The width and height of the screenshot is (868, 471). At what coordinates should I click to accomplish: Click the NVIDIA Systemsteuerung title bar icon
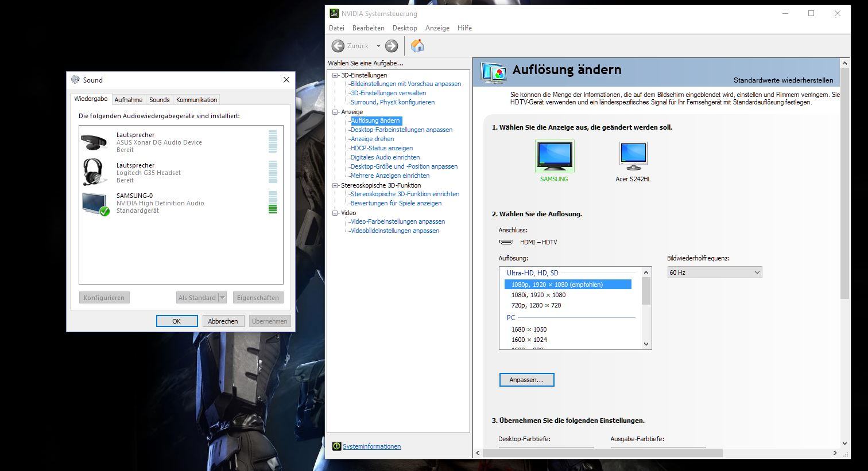click(334, 13)
